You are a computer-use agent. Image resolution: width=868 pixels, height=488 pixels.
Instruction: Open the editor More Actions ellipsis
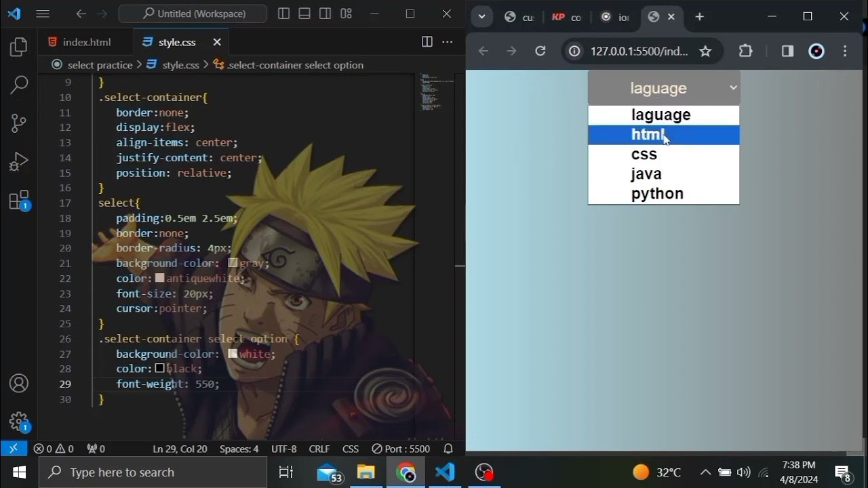click(x=448, y=42)
